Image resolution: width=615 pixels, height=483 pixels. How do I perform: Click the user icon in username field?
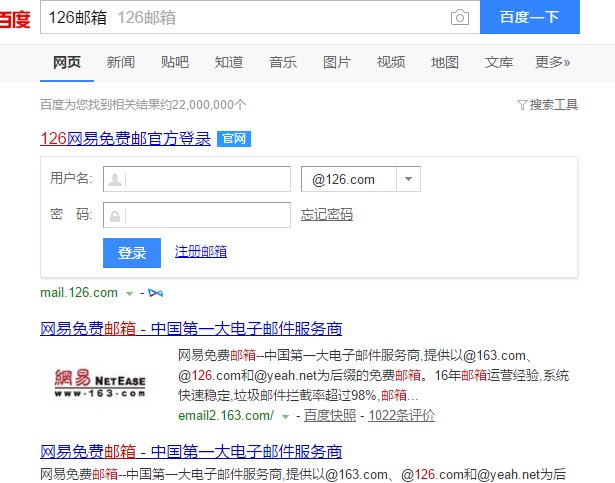115,180
